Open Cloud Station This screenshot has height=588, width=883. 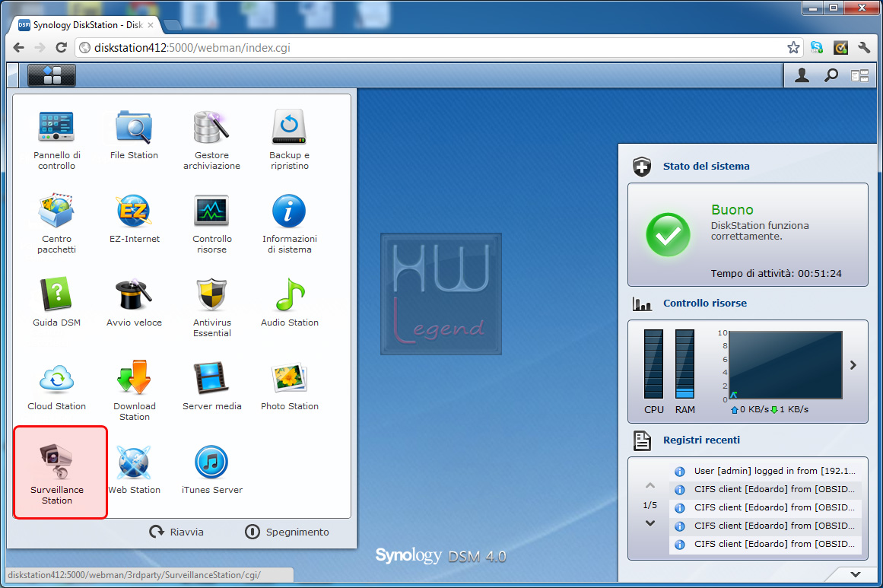point(56,386)
